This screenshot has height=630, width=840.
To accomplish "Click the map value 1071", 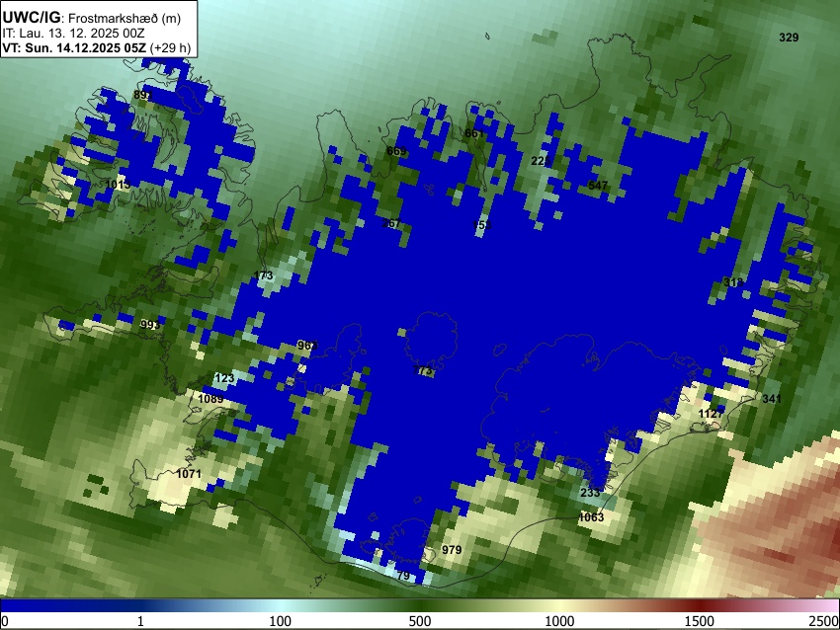I will coord(189,474).
